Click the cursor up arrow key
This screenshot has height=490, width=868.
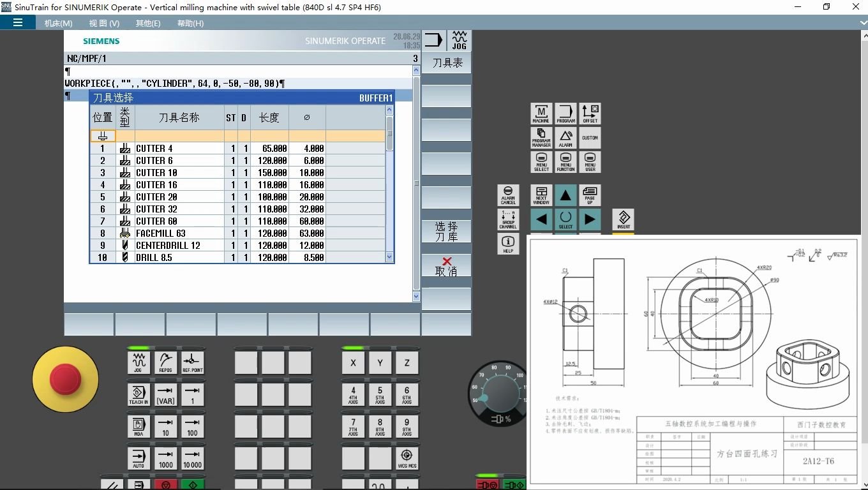point(565,195)
